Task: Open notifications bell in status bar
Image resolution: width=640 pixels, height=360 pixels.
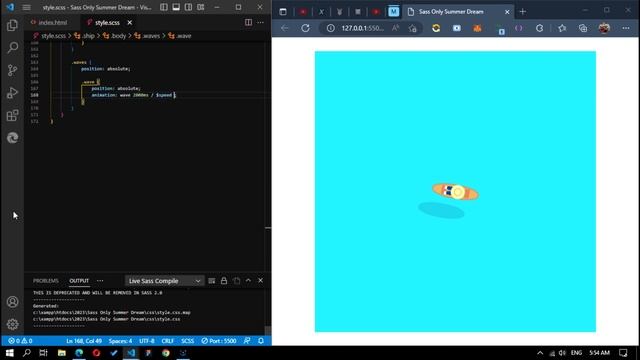Action: [x=261, y=341]
